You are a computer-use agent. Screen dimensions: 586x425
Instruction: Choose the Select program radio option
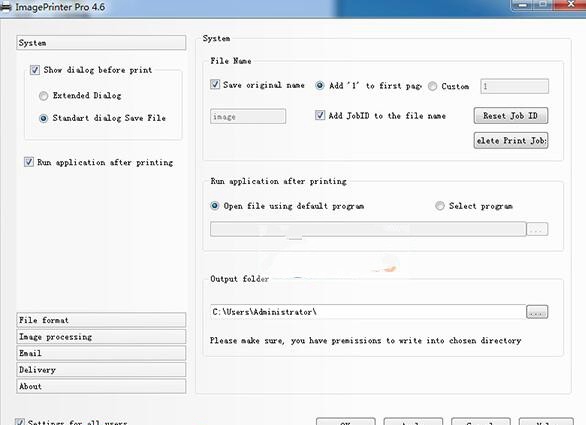point(440,206)
